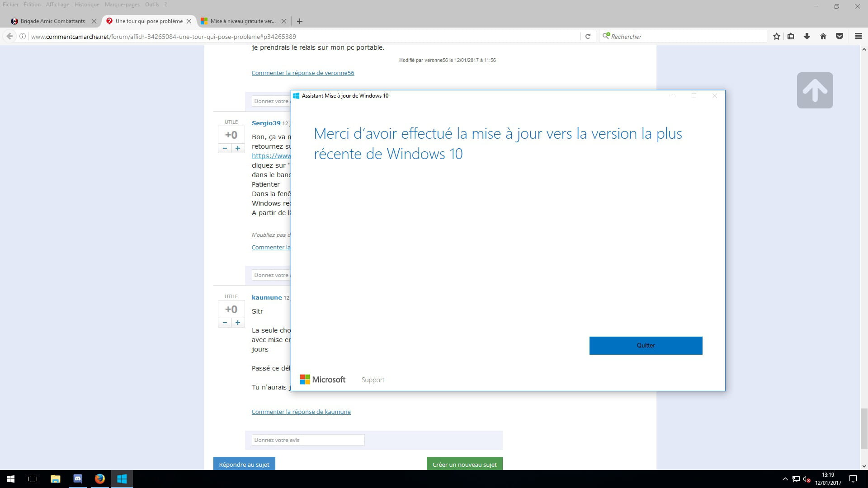
Task: Open the Fichier menu in Firefox
Action: tap(10, 5)
